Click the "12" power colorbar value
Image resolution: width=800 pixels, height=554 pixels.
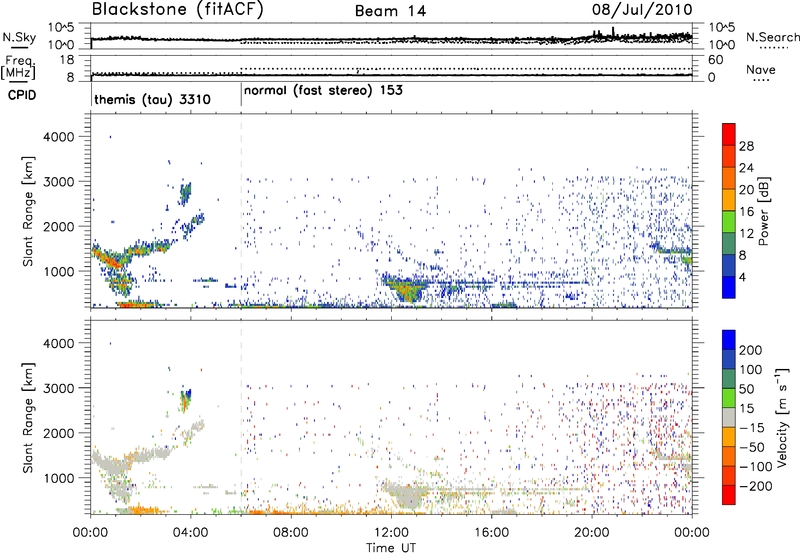click(x=746, y=234)
